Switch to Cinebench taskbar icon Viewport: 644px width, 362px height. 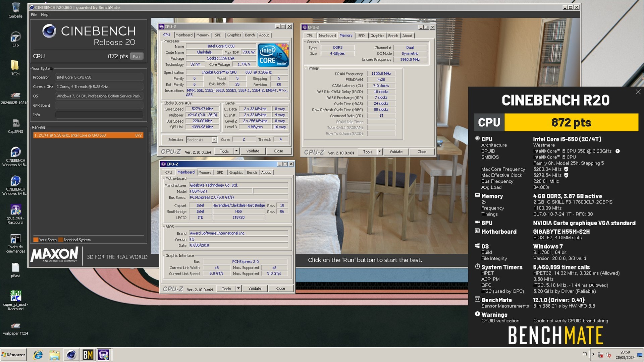[71, 355]
